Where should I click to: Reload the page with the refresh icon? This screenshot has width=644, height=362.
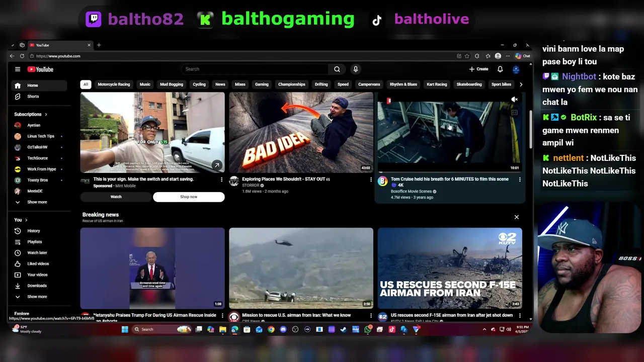click(22, 56)
